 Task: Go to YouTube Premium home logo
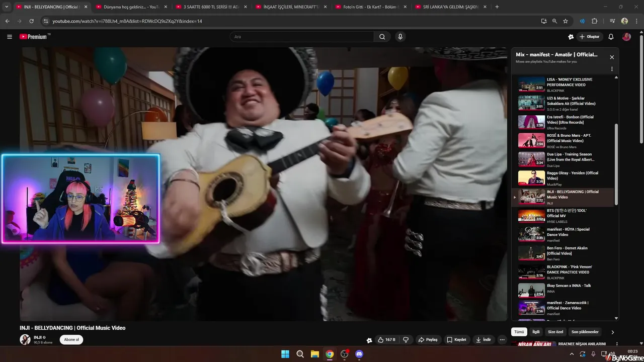(x=35, y=37)
